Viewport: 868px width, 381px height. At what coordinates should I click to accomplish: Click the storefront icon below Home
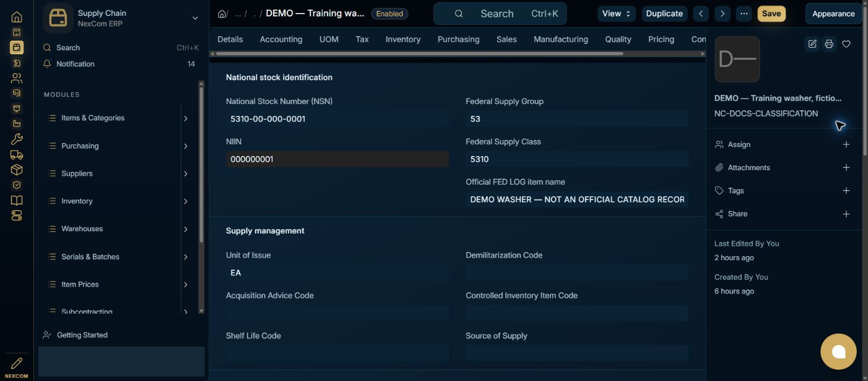tap(16, 32)
